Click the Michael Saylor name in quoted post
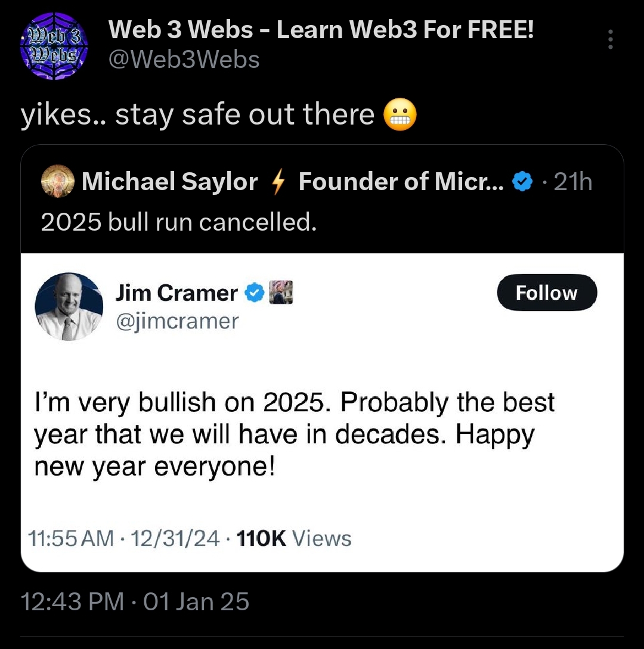Screen dimensions: 644x649 click(170, 182)
